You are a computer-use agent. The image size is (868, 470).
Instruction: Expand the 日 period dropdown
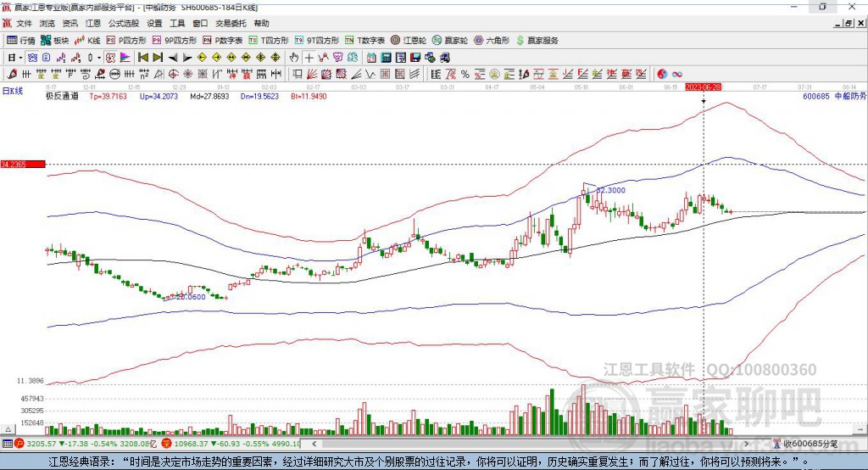tap(20, 58)
